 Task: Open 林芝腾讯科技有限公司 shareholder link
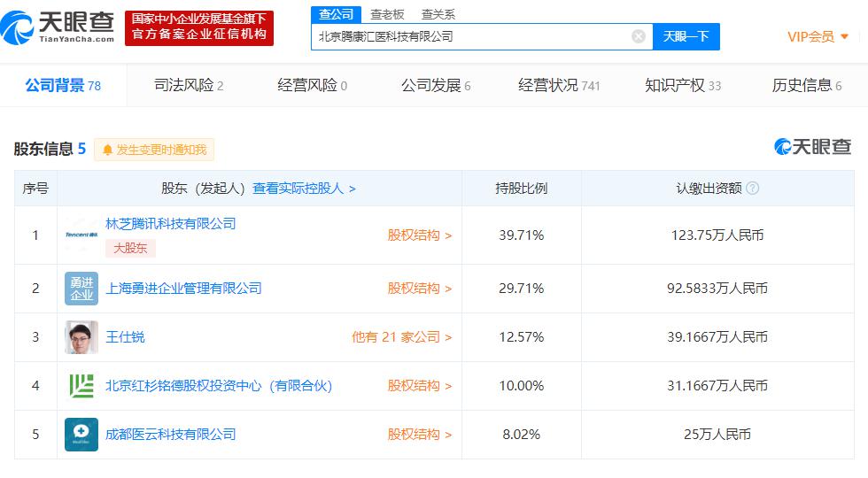pyautogui.click(x=170, y=223)
